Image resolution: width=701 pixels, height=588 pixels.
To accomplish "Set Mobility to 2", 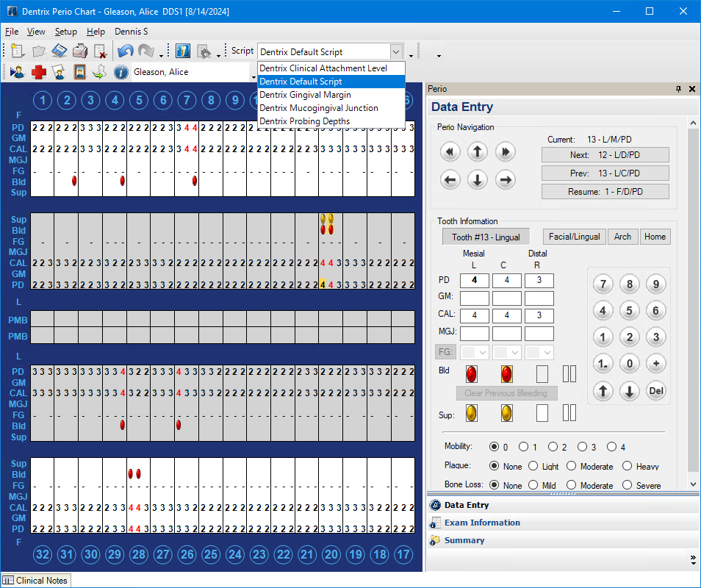I will [552, 447].
